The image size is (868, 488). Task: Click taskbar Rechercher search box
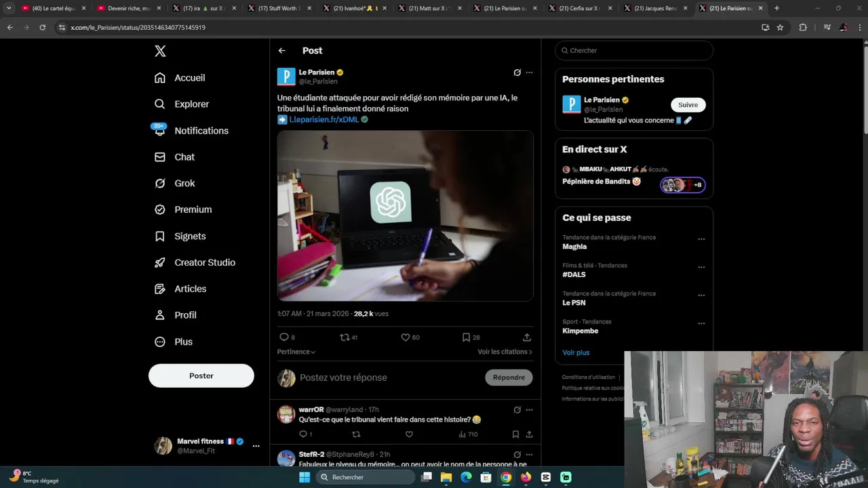[x=366, y=477]
